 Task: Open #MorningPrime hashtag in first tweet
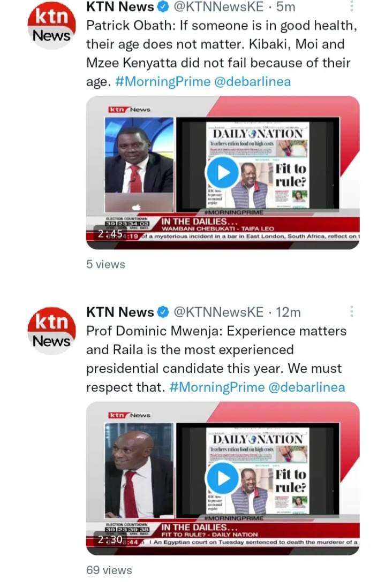click(x=163, y=82)
